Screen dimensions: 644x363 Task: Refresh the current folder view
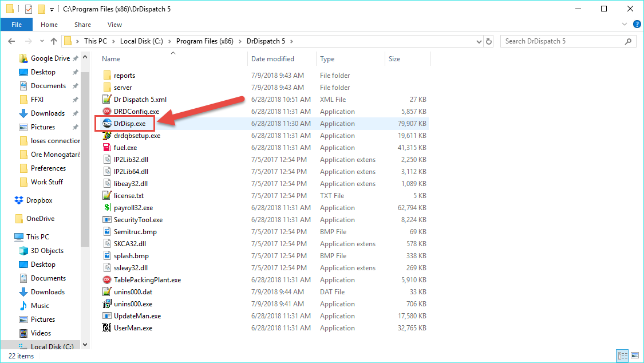pos(489,41)
